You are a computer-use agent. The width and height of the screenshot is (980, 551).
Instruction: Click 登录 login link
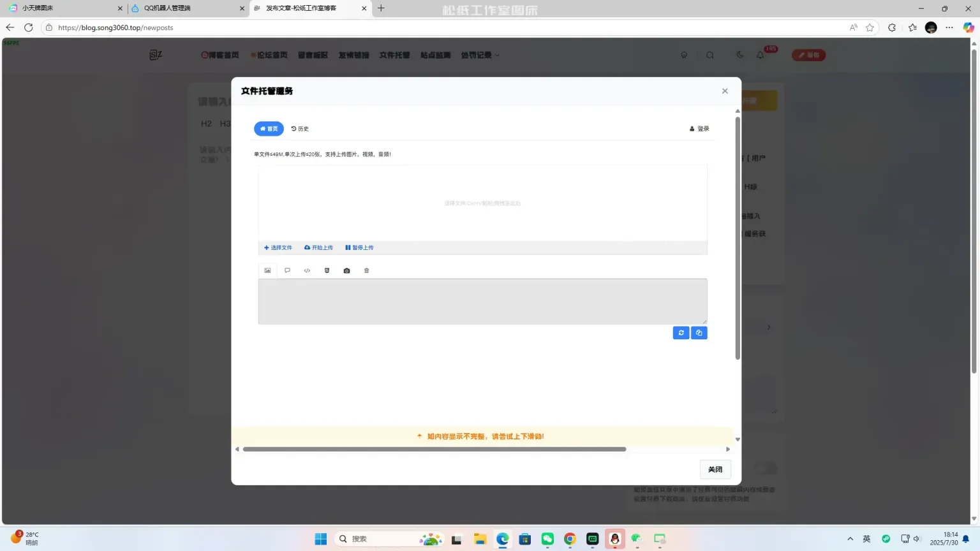699,129
